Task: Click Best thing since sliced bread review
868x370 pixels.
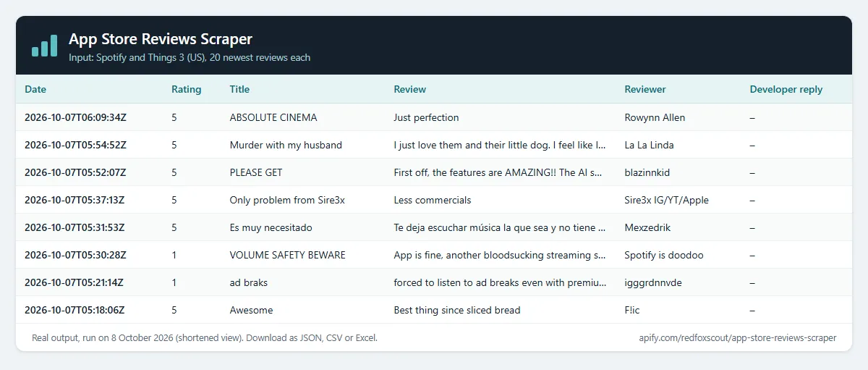Action: tap(457, 310)
